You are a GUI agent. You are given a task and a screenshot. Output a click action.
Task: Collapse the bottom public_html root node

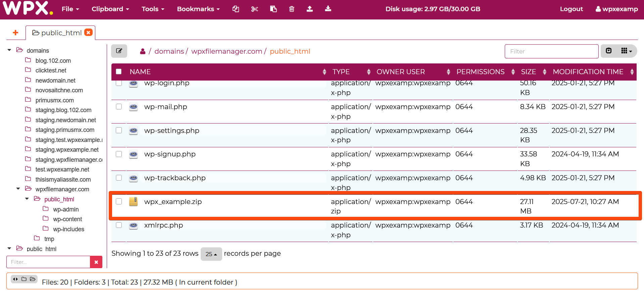[9, 248]
